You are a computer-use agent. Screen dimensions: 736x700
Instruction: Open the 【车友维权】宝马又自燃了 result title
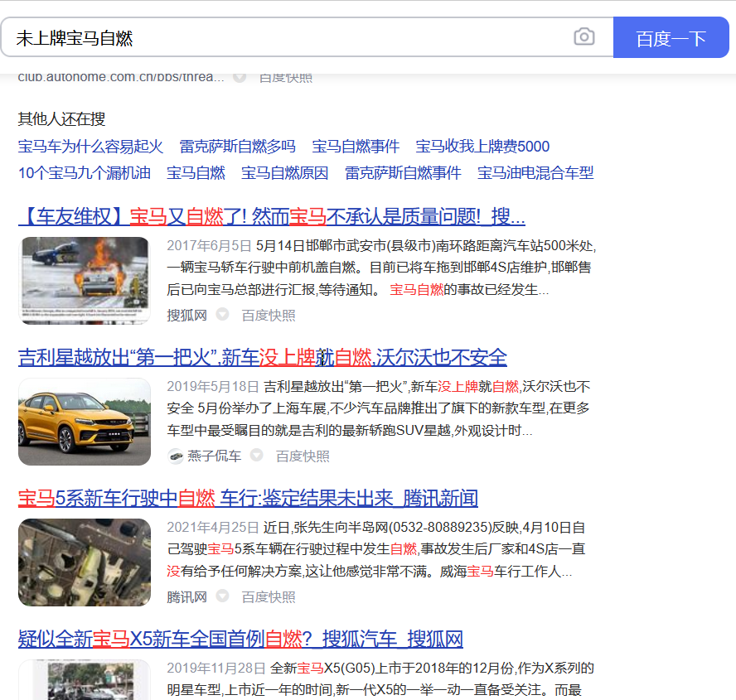[x=272, y=217]
